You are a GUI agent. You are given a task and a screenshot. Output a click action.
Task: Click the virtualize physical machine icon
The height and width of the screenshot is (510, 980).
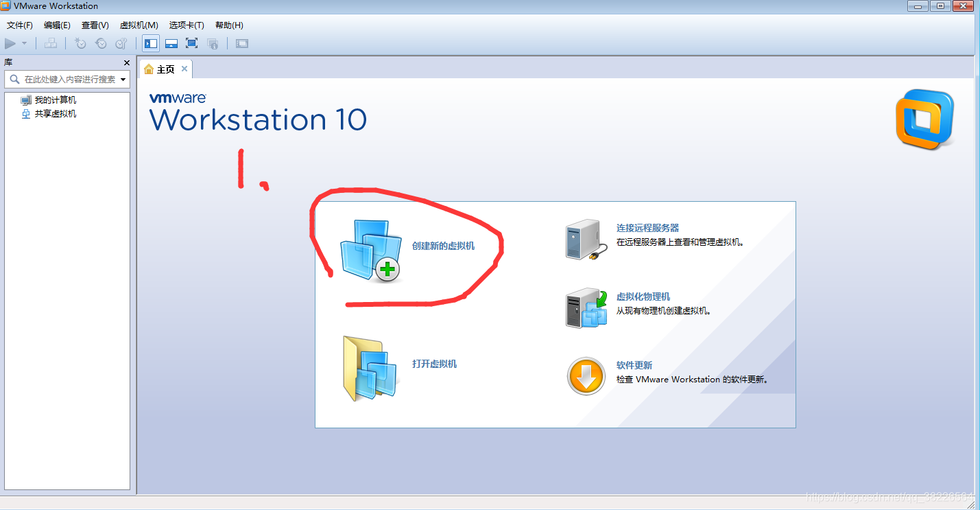[587, 308]
